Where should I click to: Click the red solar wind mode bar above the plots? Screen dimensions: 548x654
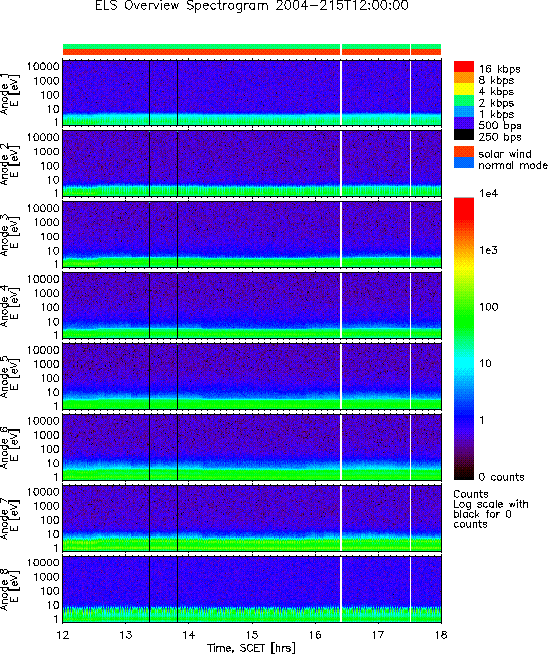252,52
